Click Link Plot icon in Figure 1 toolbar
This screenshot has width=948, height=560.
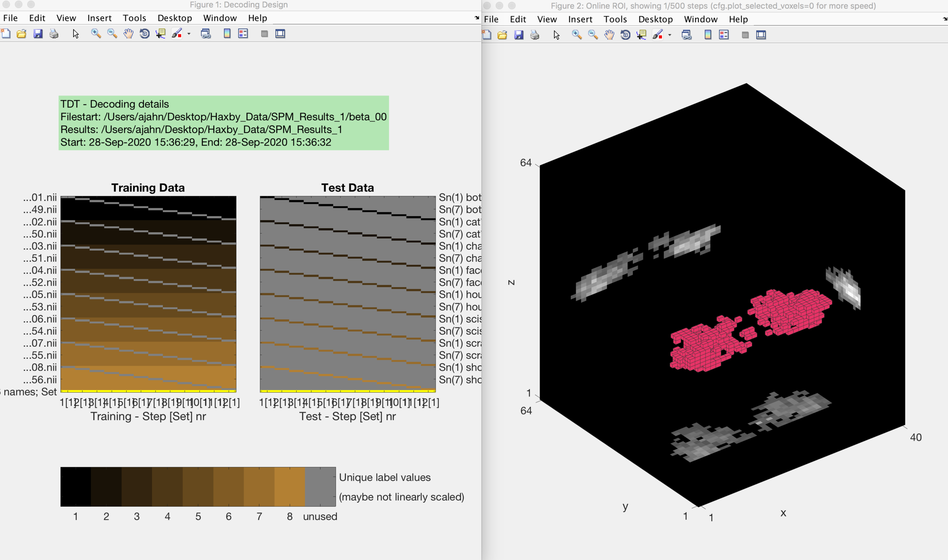(x=206, y=34)
